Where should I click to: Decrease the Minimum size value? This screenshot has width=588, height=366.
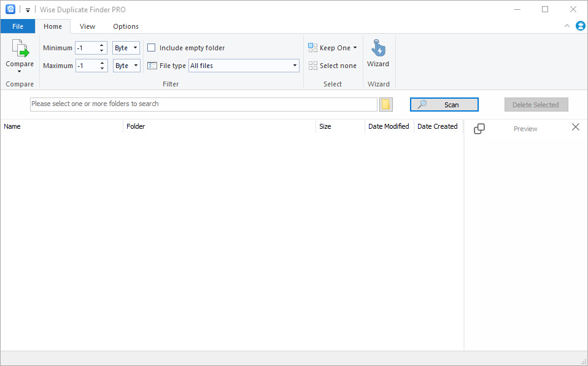coord(102,50)
